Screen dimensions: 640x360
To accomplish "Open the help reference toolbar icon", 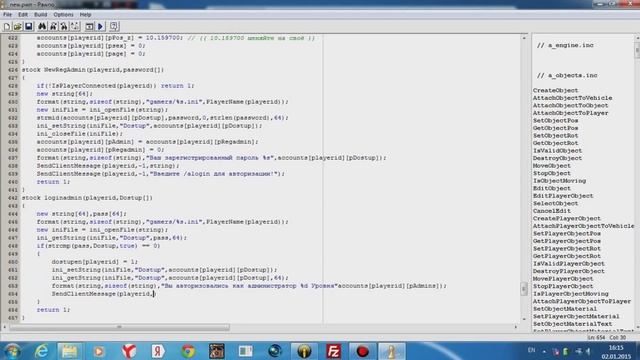I will (114, 27).
